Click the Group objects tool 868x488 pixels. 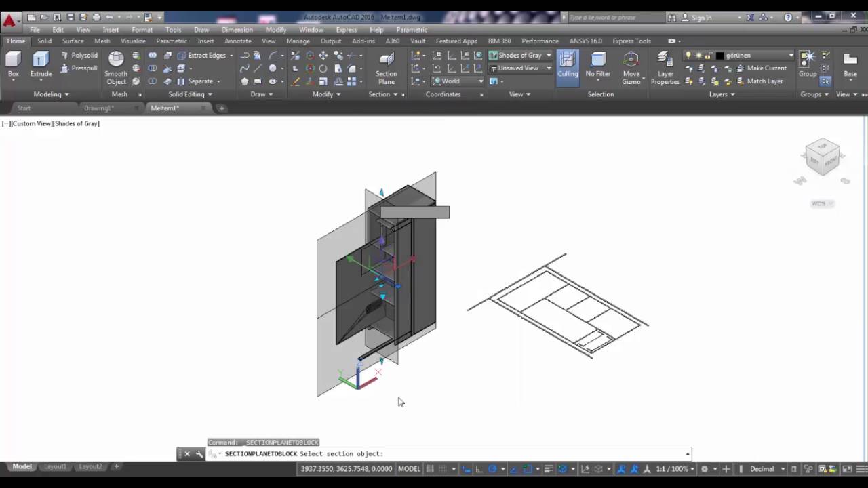(807, 64)
